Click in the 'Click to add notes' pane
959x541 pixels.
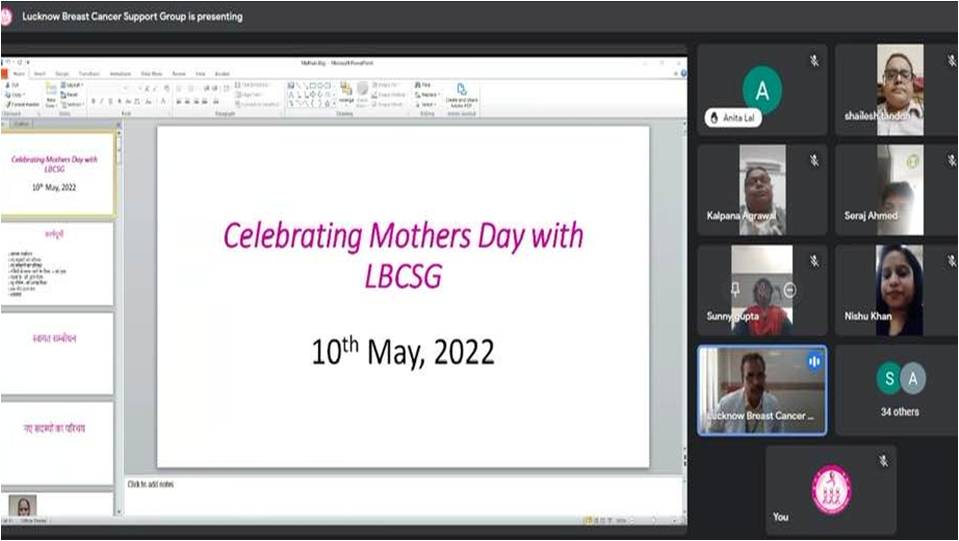[x=404, y=495]
